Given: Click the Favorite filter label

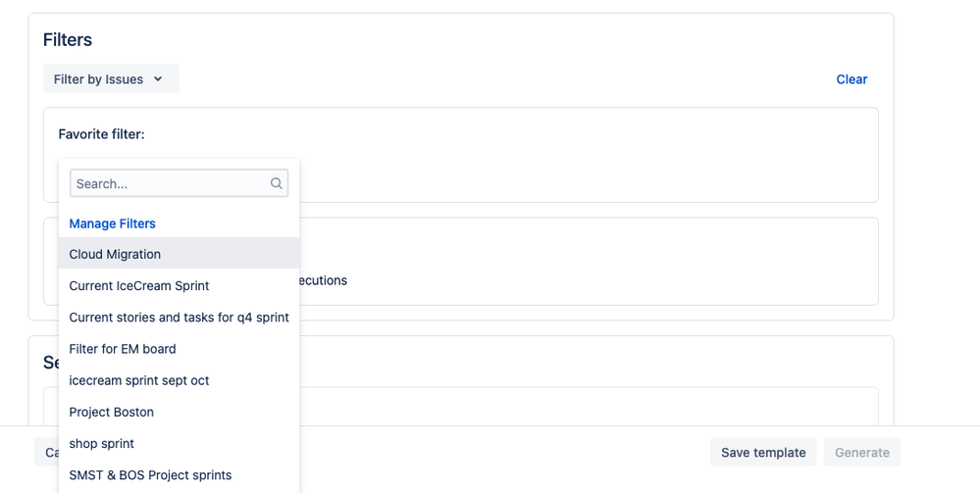Looking at the screenshot, I should point(101,133).
